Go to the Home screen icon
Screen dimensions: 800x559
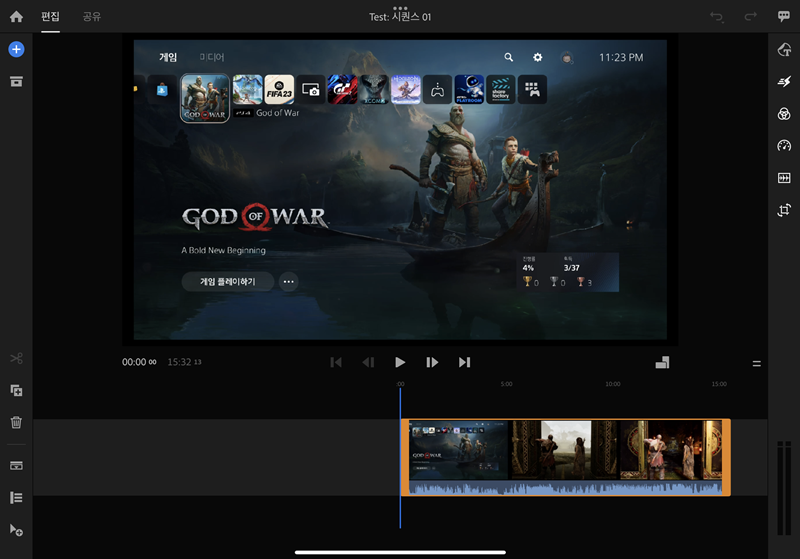pos(16,17)
